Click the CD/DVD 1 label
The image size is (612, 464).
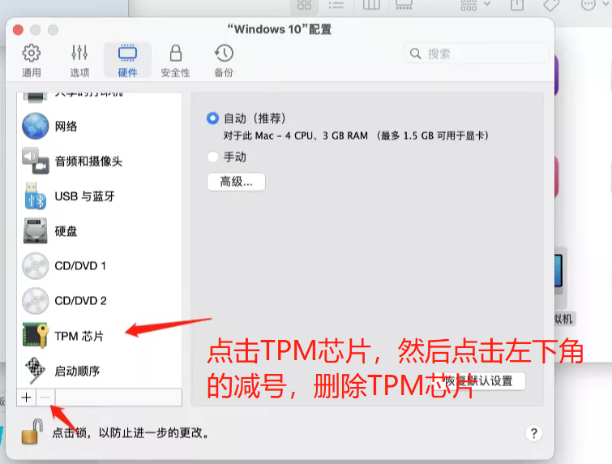(x=80, y=266)
